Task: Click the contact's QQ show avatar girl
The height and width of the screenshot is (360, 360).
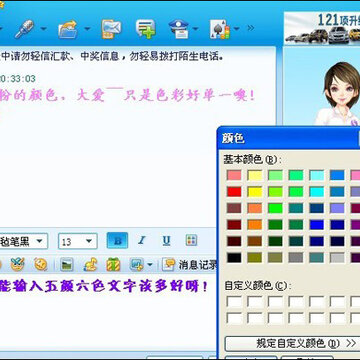Action: [338, 93]
